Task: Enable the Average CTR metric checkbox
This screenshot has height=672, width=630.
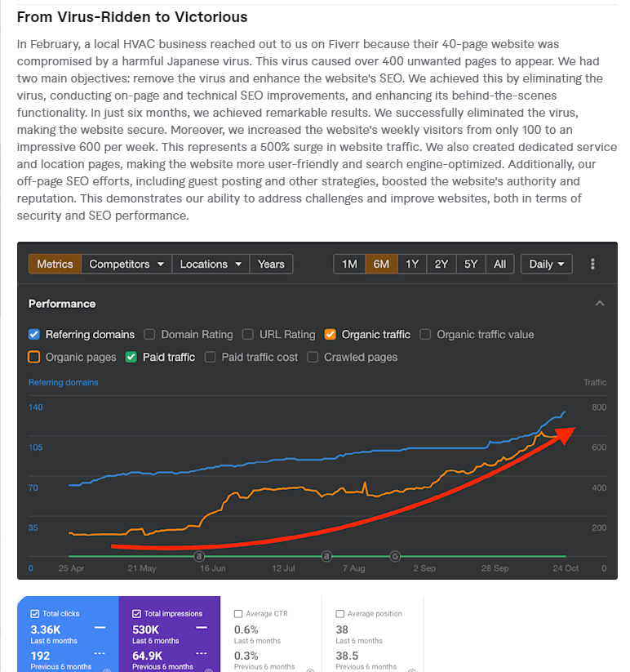Action: tap(238, 614)
